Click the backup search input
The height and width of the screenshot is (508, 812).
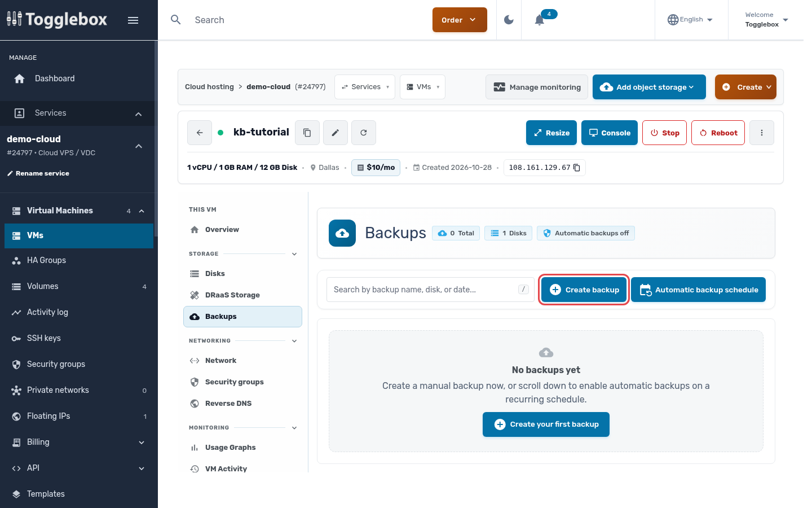click(430, 290)
